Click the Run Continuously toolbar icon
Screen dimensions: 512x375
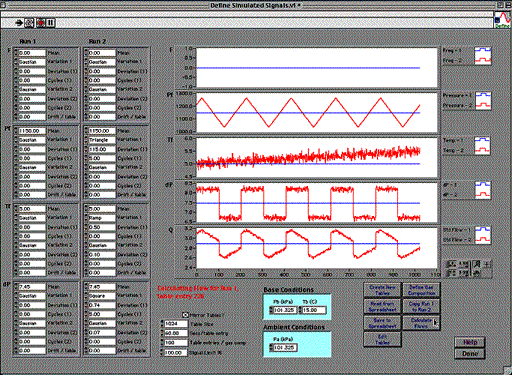(x=29, y=23)
